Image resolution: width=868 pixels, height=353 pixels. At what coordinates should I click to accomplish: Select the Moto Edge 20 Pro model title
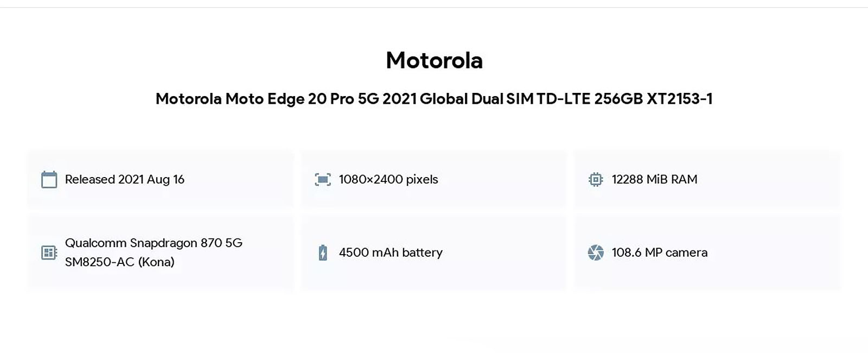434,99
